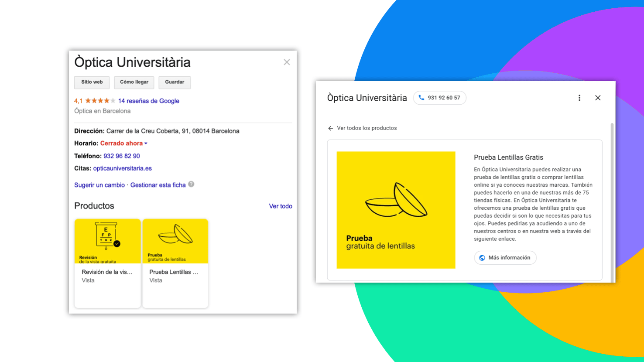The image size is (644, 362).
Task: Click the 931 92 60 57 phone button
Action: pyautogui.click(x=440, y=98)
